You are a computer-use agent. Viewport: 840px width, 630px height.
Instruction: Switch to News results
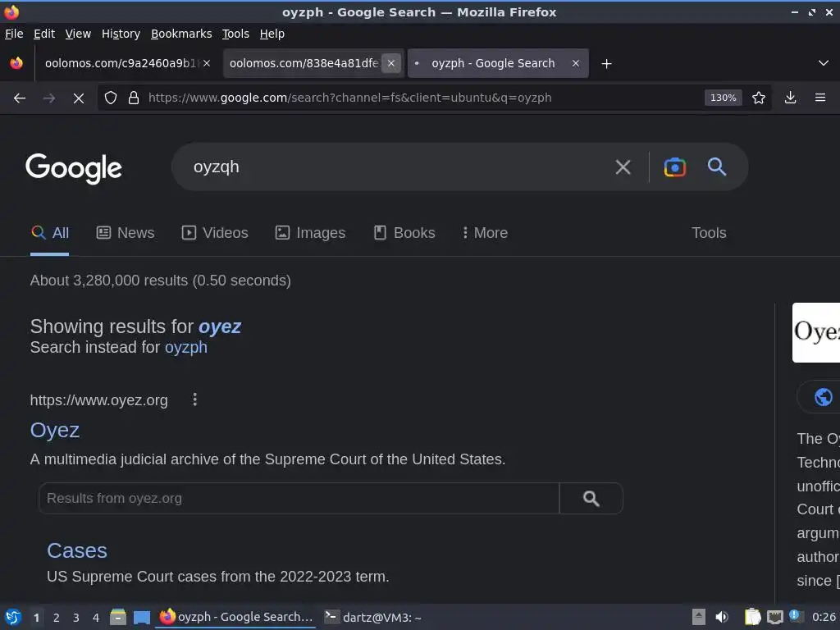(126, 233)
